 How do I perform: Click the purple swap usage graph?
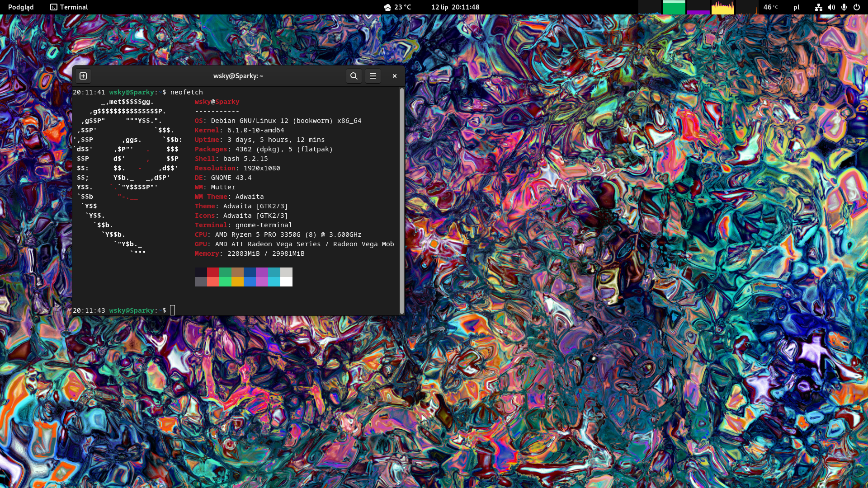[698, 8]
